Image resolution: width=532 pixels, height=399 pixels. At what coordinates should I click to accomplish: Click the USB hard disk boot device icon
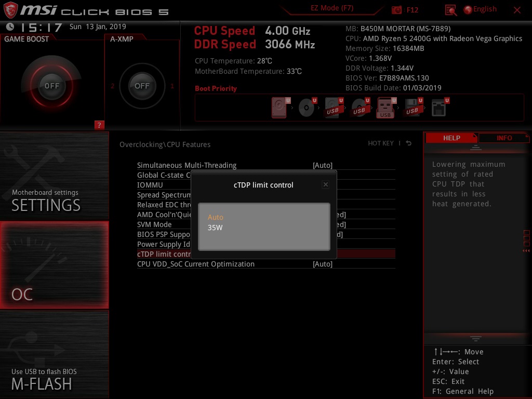(334, 108)
